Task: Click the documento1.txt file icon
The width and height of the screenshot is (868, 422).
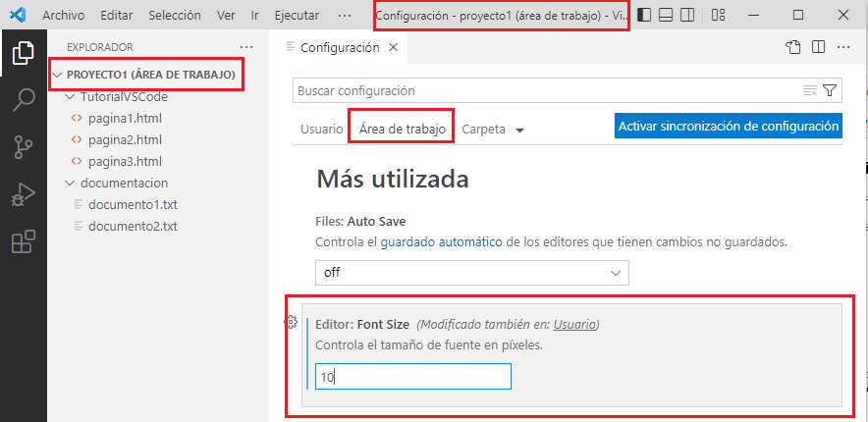Action: [78, 205]
